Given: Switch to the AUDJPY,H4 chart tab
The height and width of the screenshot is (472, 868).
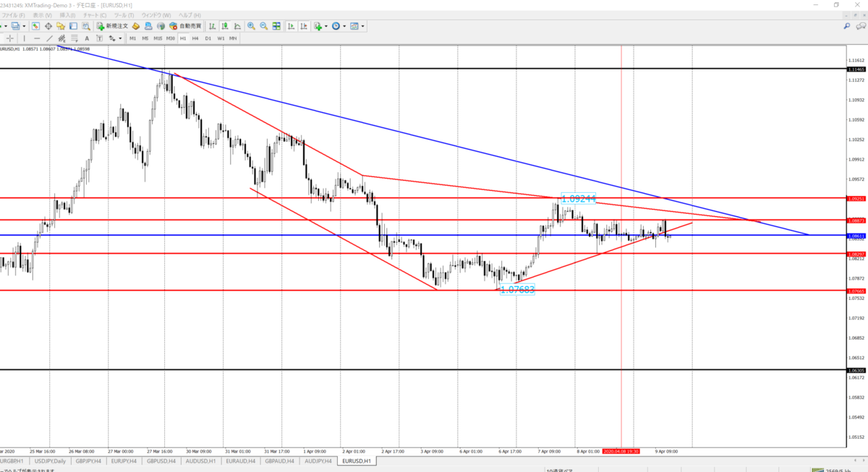Looking at the screenshot, I should tap(320, 460).
